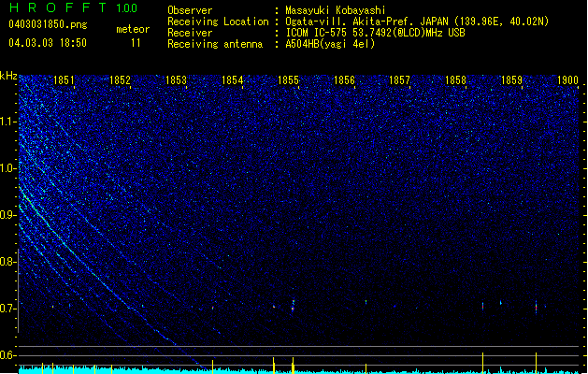This screenshot has height=374, width=588.
Task: Click the 1855 time marker
Action: (288, 80)
